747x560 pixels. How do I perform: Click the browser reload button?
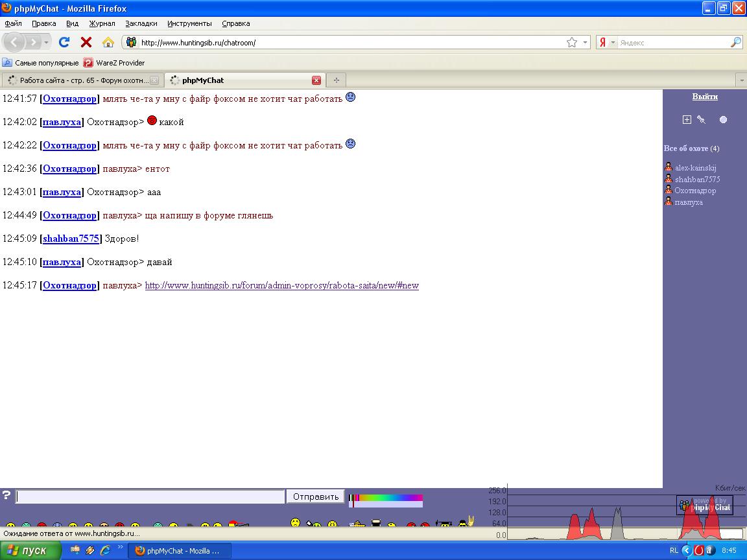click(64, 42)
